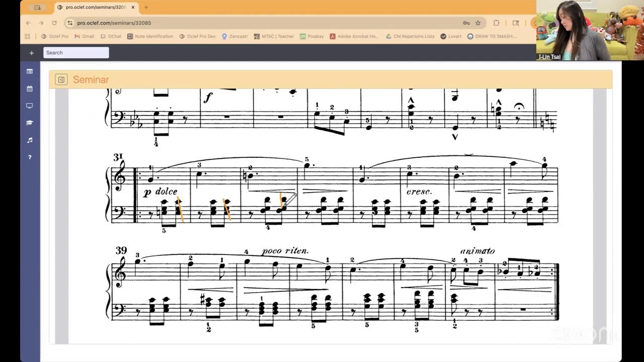
Task: Click the I-Lin Tsai webcam video thumbnail
Action: [590, 30]
